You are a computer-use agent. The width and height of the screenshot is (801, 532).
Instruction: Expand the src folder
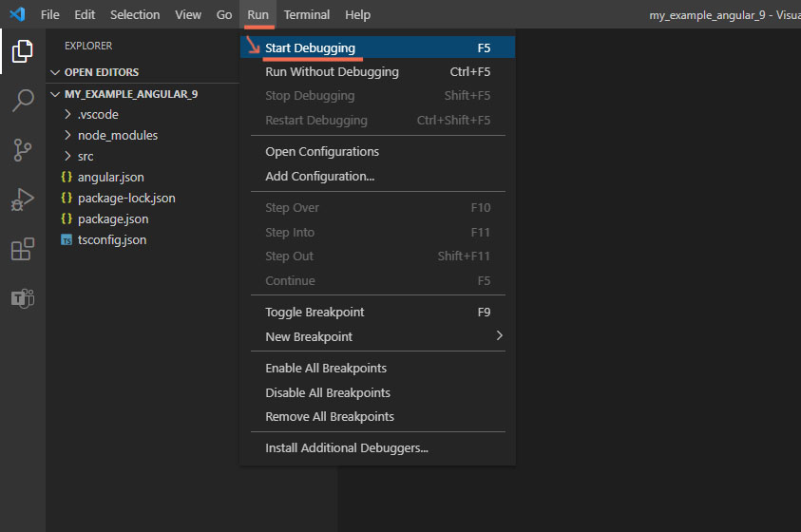pyautogui.click(x=86, y=156)
